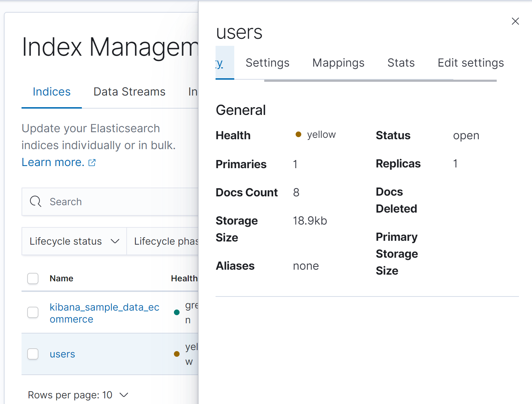Open the kibana_sample_data_ecommerce index link

pos(104,313)
